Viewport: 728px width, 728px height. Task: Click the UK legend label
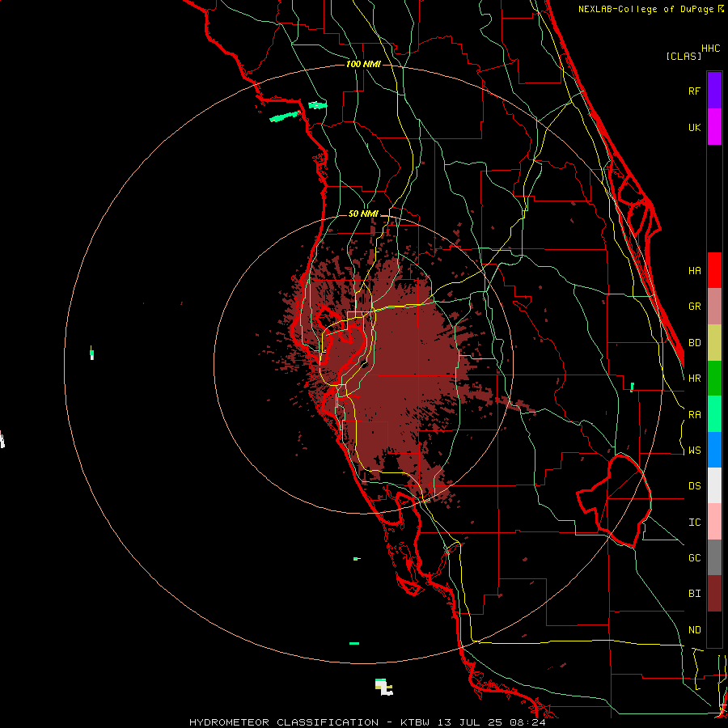[x=695, y=128]
